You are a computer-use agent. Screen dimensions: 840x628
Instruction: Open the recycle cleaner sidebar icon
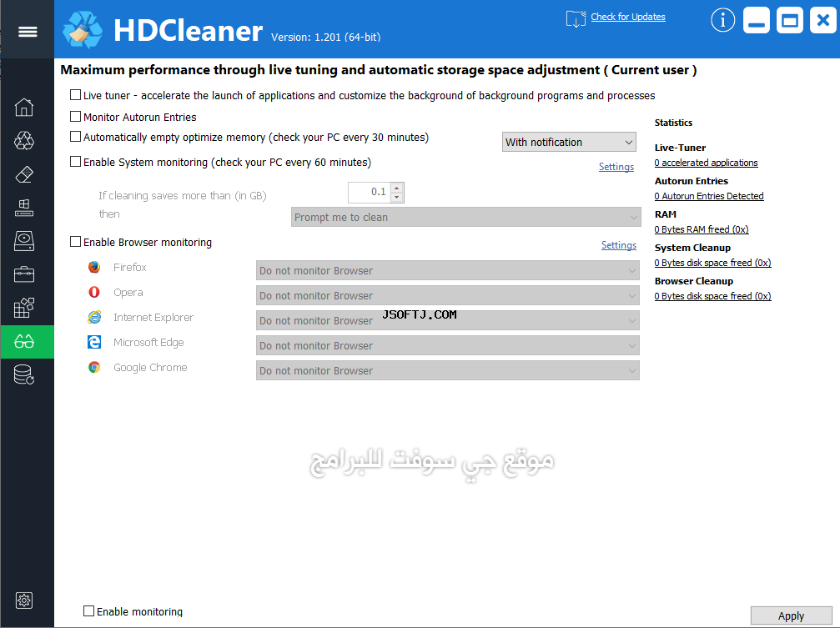tap(24, 140)
